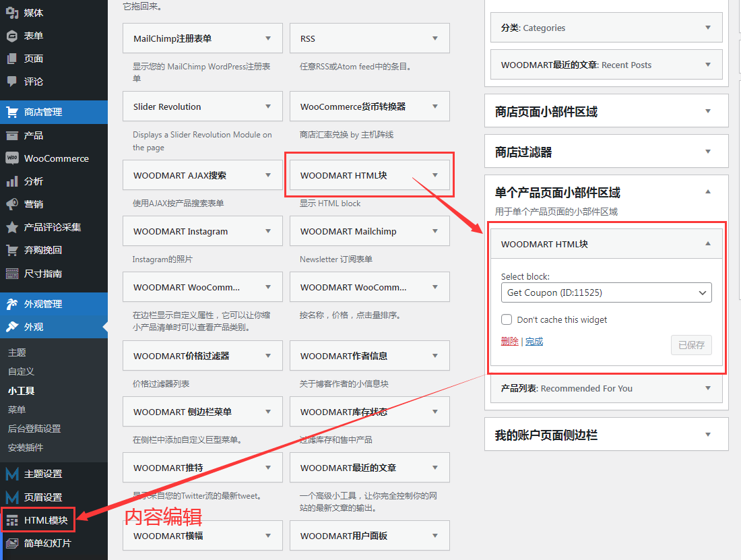This screenshot has height=560, width=741.
Task: Click the WooCommerce logo icon
Action: pos(12,158)
